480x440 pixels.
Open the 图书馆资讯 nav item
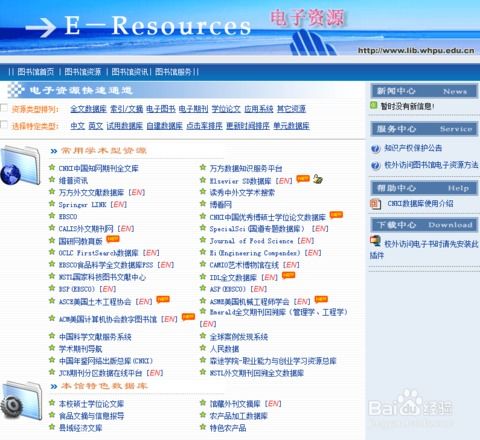(130, 72)
